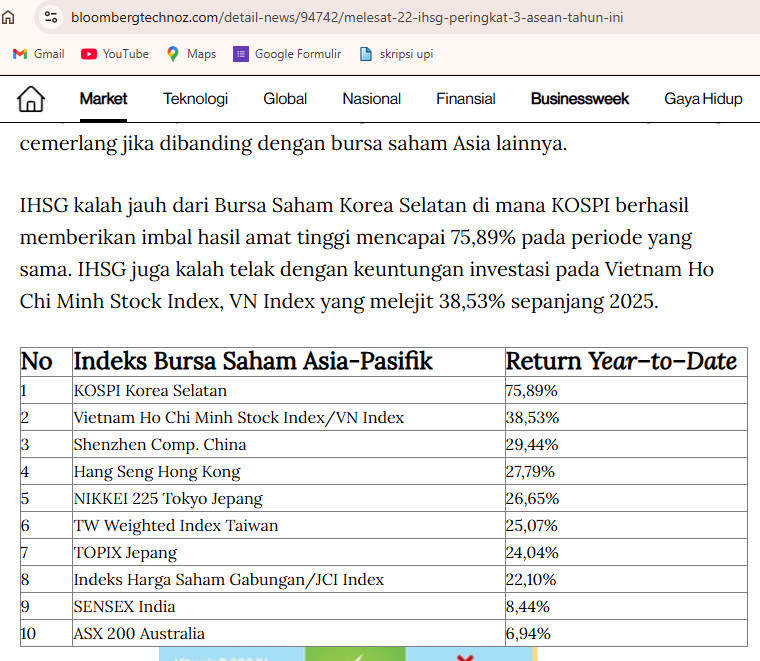
Task: Click the 24,04% return cell
Action: 626,552
